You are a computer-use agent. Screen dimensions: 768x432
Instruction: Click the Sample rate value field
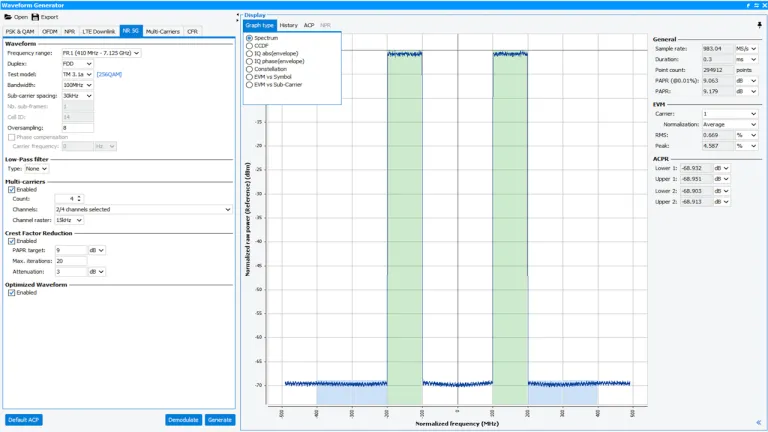pos(718,49)
